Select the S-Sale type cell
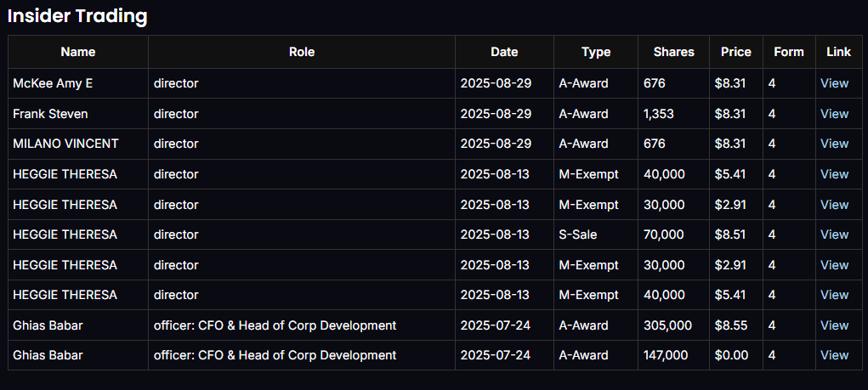Viewport: 868px width, 390px height. [x=582, y=235]
